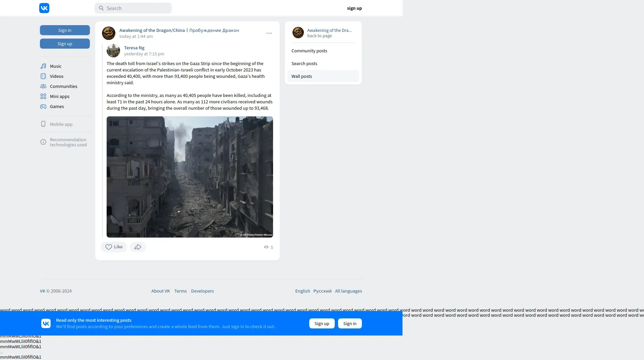Click the banner Sign up button
644x360 pixels.
322,323
